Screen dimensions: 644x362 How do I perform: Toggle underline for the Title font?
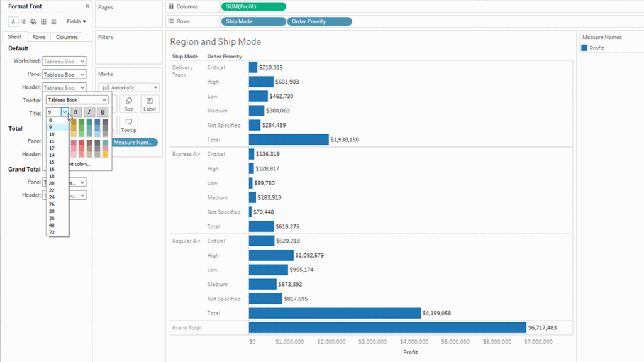pos(103,112)
